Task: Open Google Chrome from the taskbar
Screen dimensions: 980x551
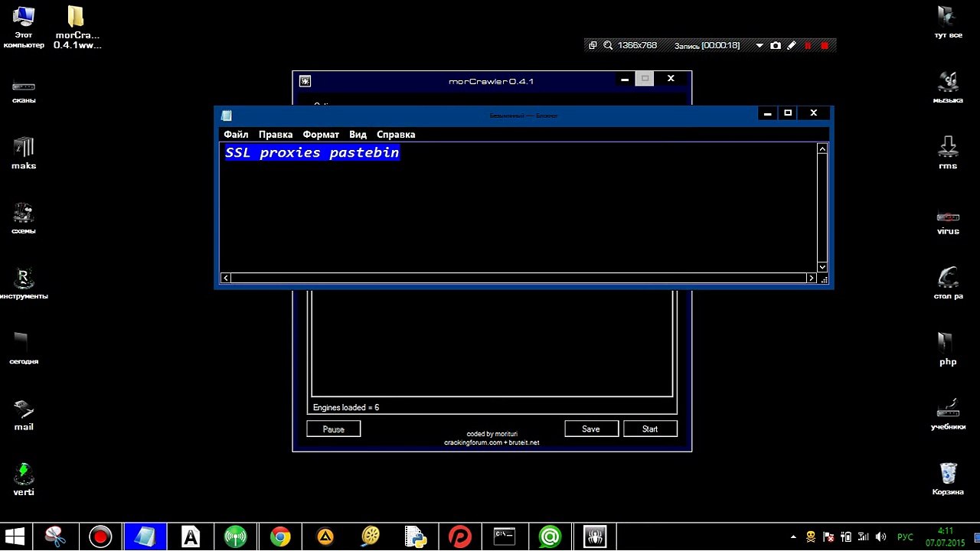Action: [x=280, y=536]
